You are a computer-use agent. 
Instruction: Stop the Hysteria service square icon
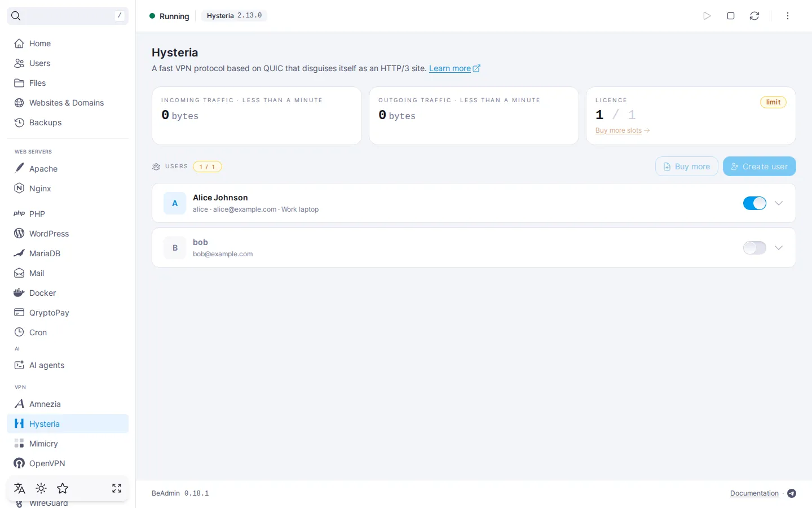(x=731, y=16)
